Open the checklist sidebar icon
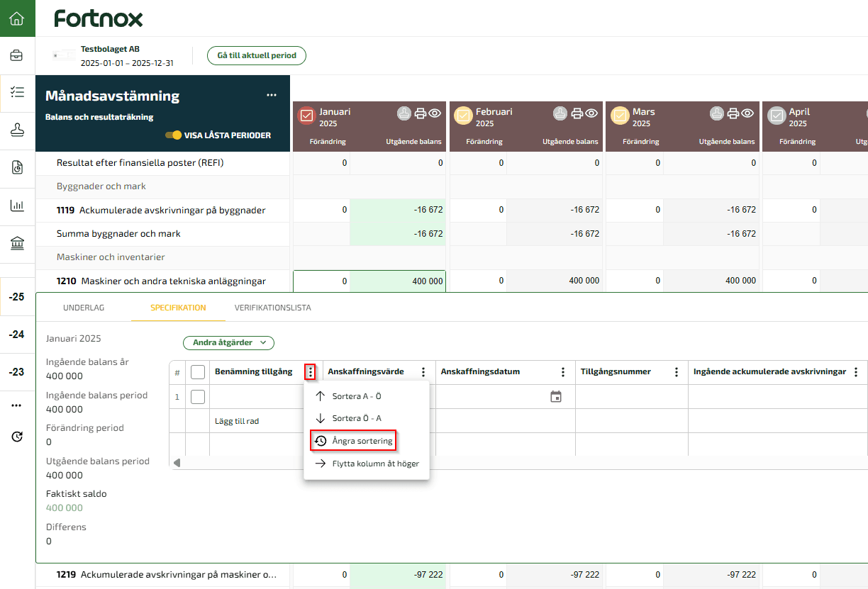Viewport: 868px width, 589px height. (x=16, y=92)
